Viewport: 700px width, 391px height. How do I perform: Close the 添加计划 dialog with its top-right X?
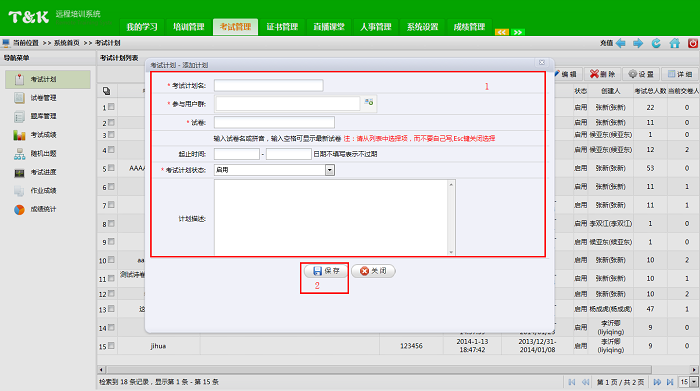coord(542,62)
